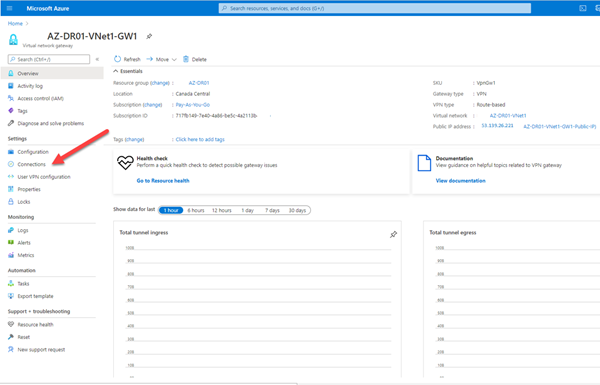Viewport: 600px width, 385px height.
Task: Open Cloud Shell from top bar
Action: 583,8
